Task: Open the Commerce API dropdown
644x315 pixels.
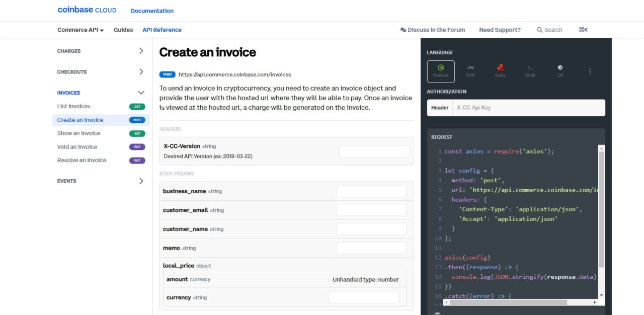Action: 80,30
